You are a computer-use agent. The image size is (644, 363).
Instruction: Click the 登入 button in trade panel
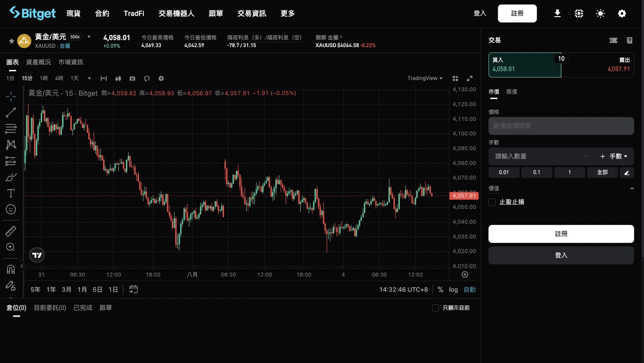[x=561, y=255]
